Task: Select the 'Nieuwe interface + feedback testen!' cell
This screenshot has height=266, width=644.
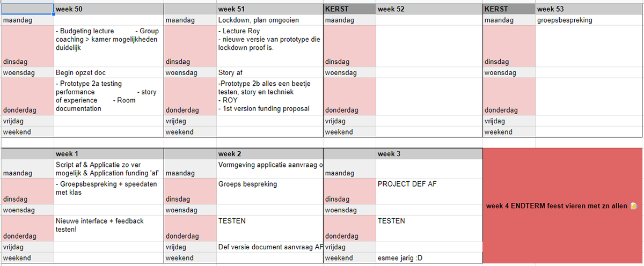Action: pos(109,228)
